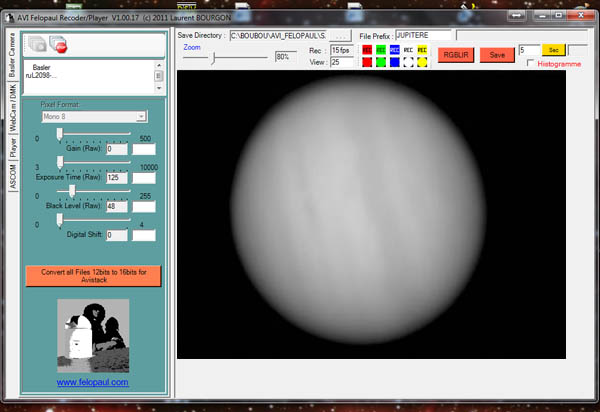Click the File Prefix input field
The image size is (600, 412).
[423, 36]
